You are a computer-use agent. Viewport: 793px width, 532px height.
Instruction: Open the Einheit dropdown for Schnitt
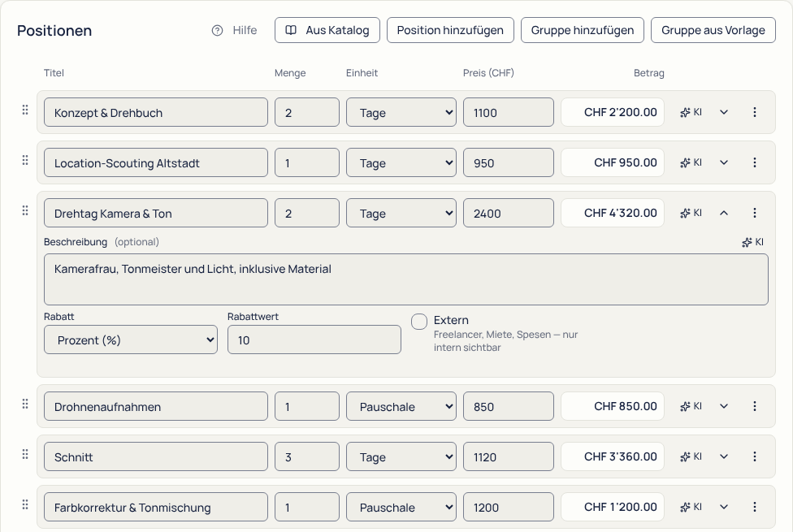coord(401,457)
